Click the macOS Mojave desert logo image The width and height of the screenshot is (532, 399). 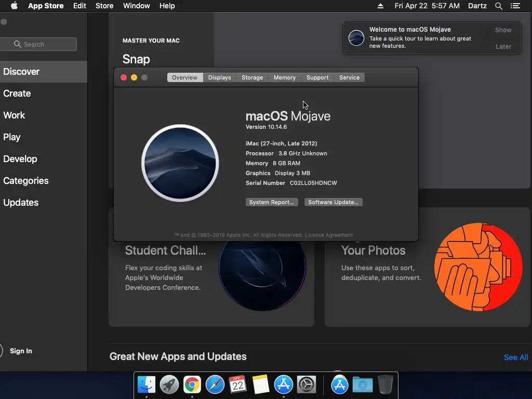point(180,163)
